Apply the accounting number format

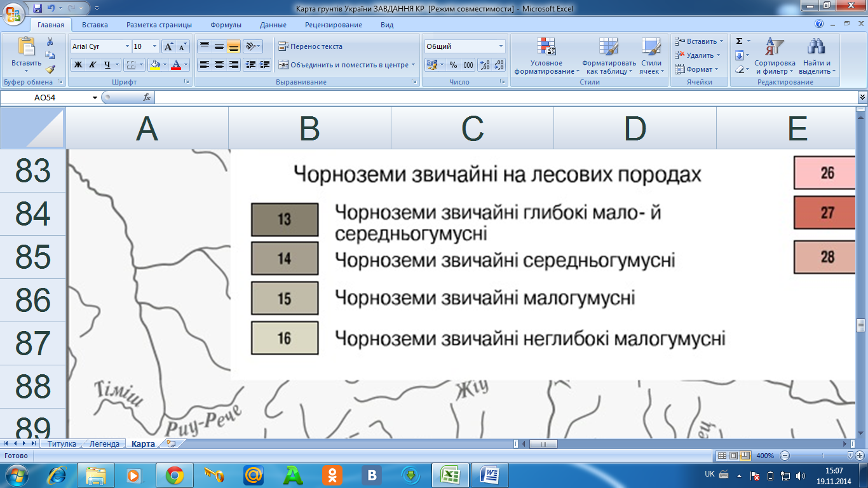[x=432, y=65]
